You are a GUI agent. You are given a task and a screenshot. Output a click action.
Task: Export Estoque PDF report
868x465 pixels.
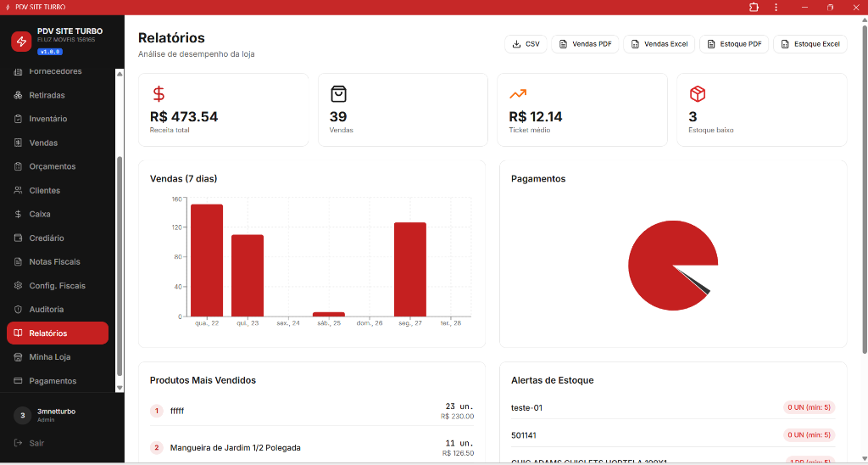pyautogui.click(x=734, y=44)
